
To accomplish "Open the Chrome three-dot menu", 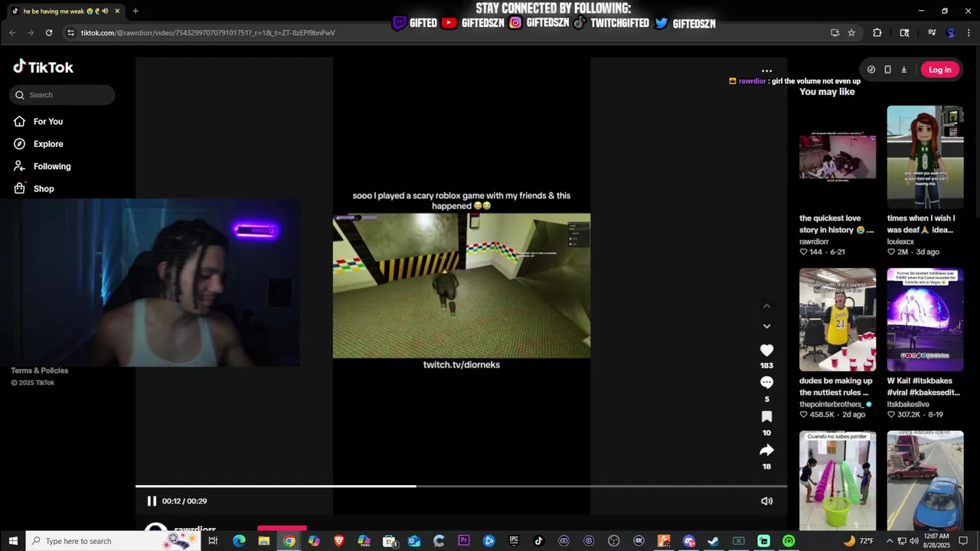I will pos(968,33).
